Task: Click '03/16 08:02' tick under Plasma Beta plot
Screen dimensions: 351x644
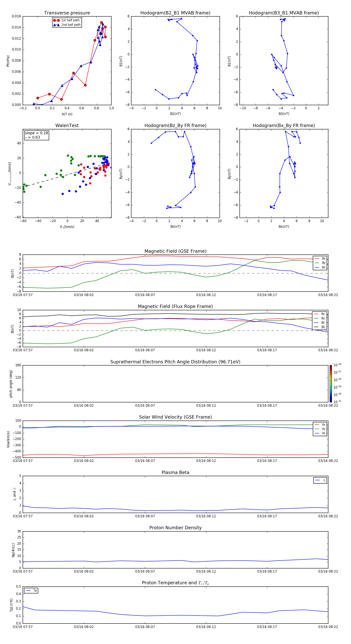Action: [x=84, y=516]
